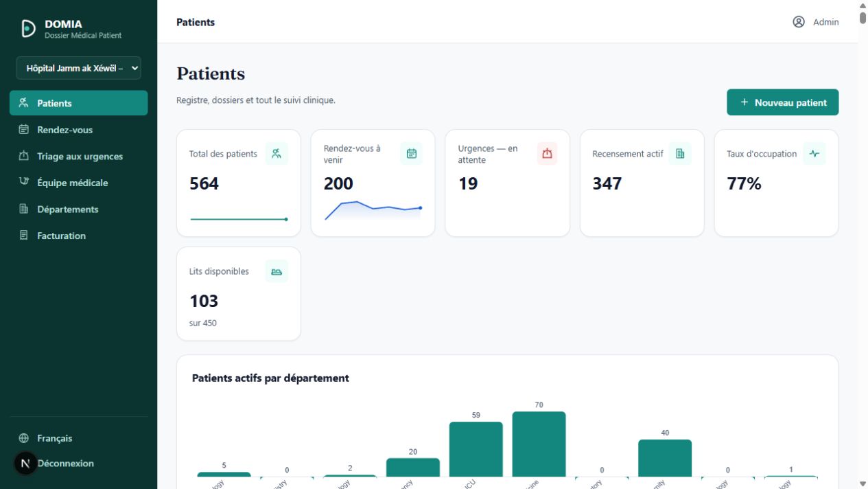Click the Recensement actif building icon
Image resolution: width=868 pixels, height=489 pixels.
[x=680, y=154]
